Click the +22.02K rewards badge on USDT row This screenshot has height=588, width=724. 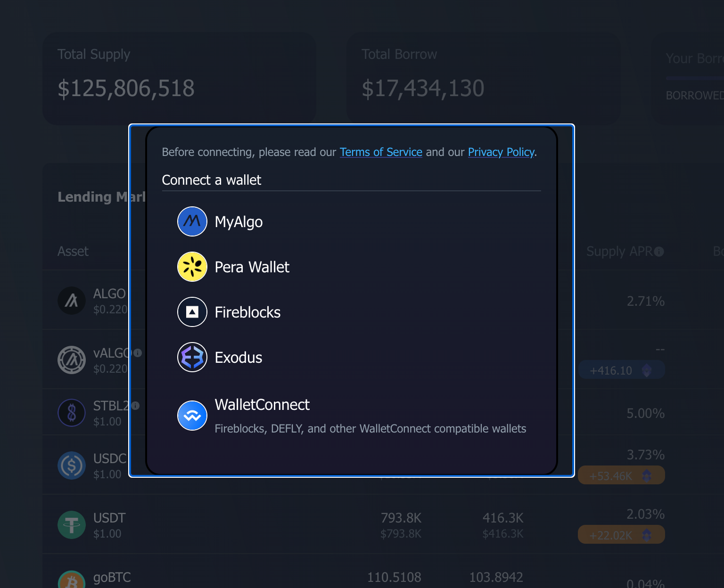click(621, 535)
